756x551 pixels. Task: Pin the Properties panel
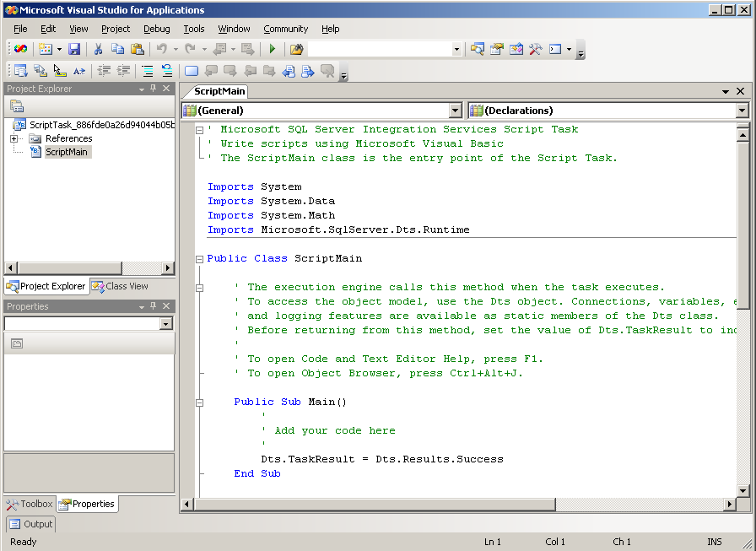pyautogui.click(x=154, y=306)
